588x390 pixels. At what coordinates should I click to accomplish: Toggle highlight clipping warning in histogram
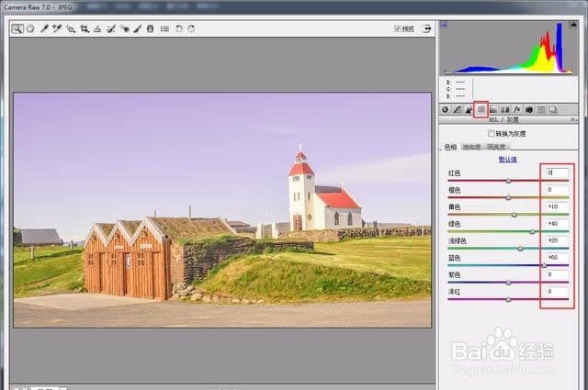pos(573,25)
